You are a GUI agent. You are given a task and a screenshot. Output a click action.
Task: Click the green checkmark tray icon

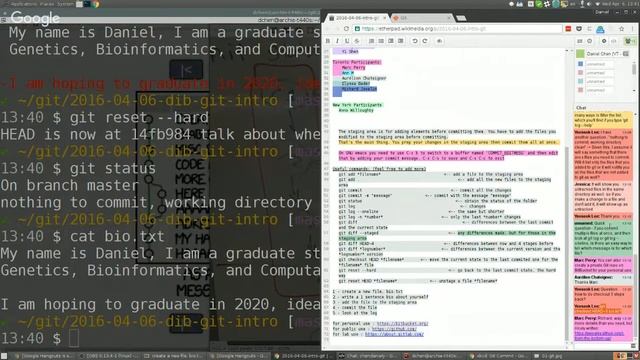[539, 4]
